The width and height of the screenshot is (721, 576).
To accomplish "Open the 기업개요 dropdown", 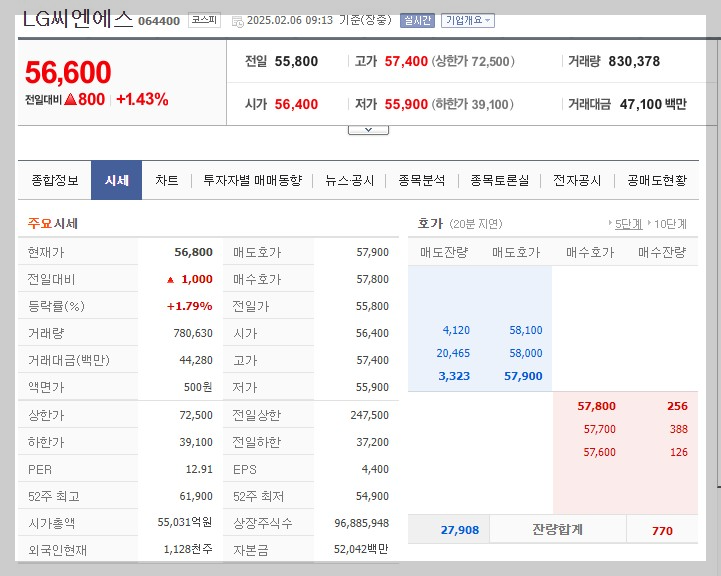I will pos(468,21).
